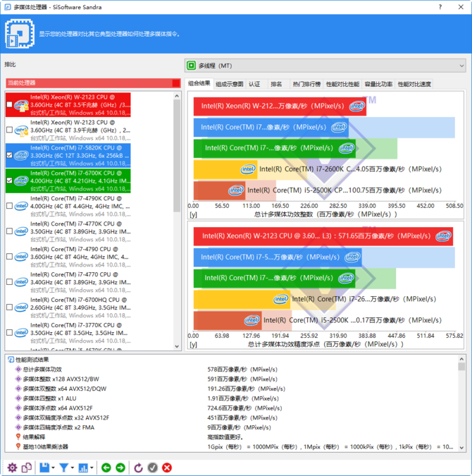Select the Core i7-3770K list entry text
This screenshot has width=472, height=476.
click(80, 333)
